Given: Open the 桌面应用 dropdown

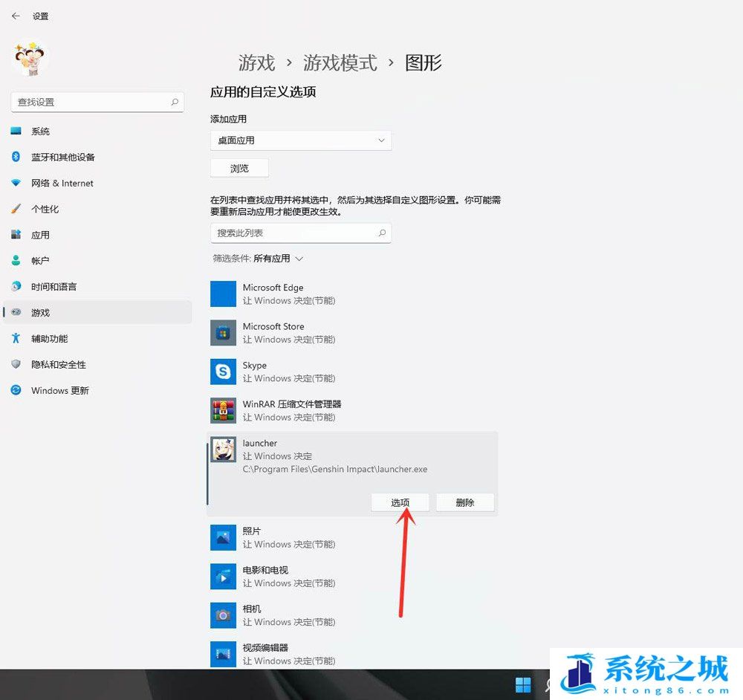Looking at the screenshot, I should coord(300,140).
